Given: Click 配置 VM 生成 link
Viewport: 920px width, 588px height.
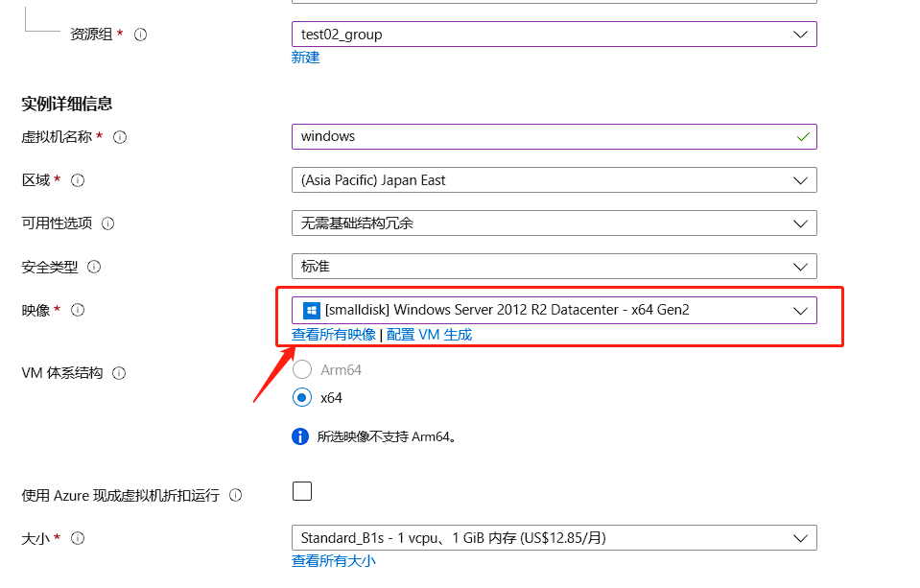Looking at the screenshot, I should [x=429, y=335].
